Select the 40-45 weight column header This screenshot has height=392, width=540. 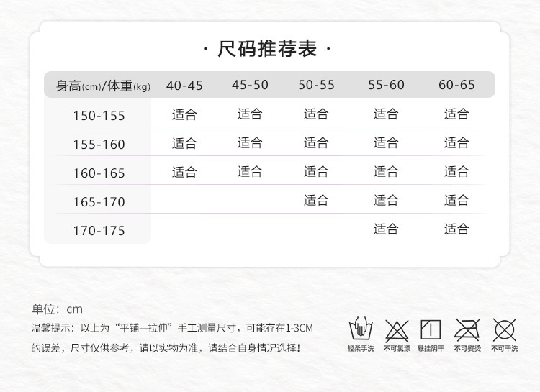tap(184, 86)
